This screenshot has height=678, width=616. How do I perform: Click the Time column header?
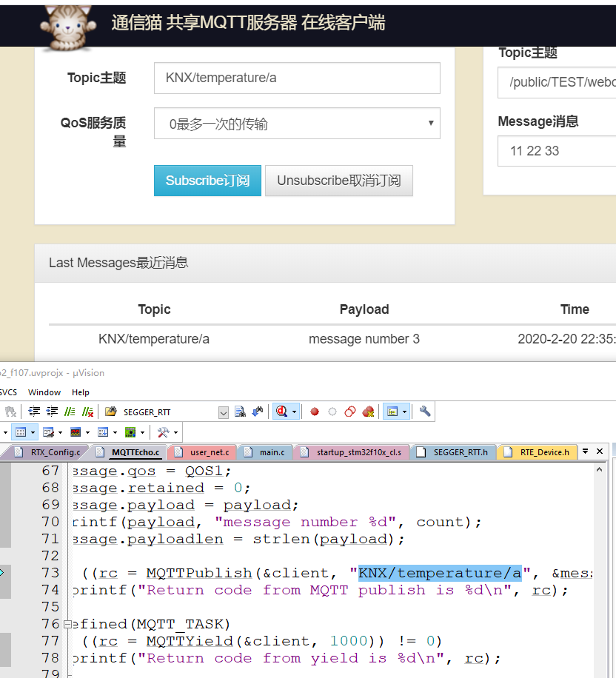tap(575, 309)
